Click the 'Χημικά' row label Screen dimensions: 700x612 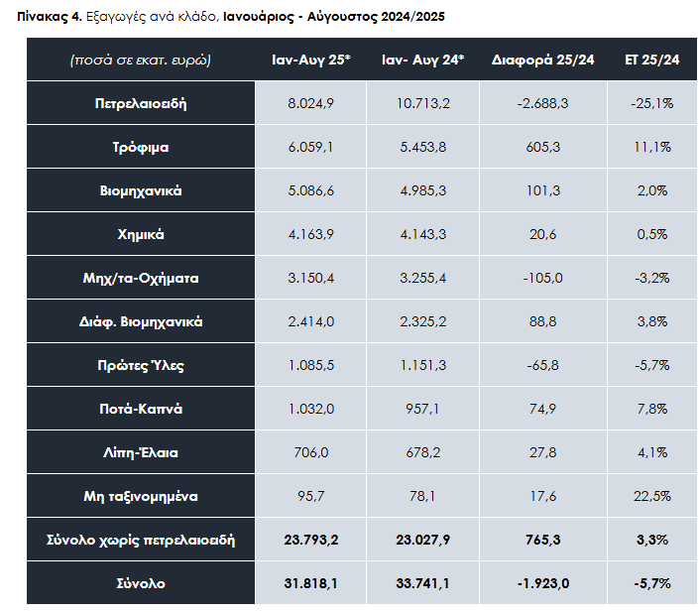(140, 234)
